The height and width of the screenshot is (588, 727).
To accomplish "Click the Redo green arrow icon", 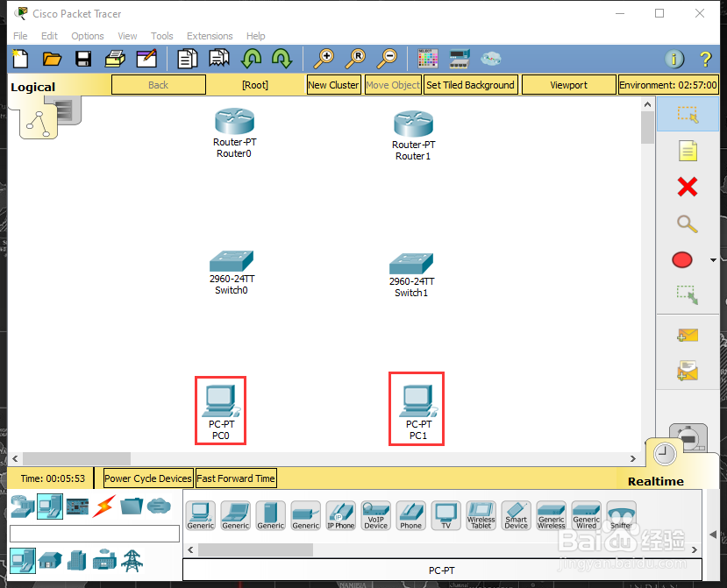I will (x=282, y=59).
